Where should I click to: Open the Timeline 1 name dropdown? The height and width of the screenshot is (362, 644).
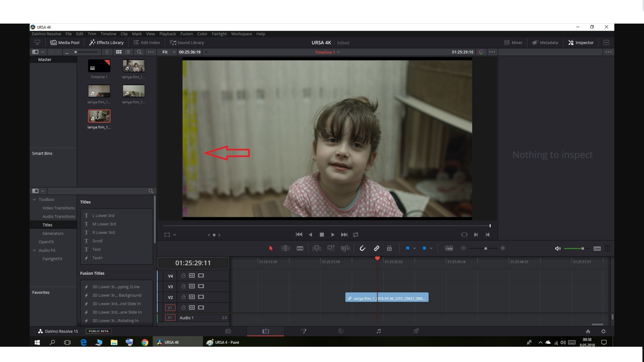click(338, 52)
